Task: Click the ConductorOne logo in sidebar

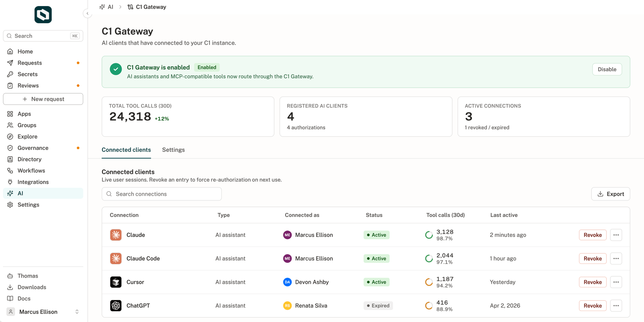Action: pyautogui.click(x=43, y=15)
